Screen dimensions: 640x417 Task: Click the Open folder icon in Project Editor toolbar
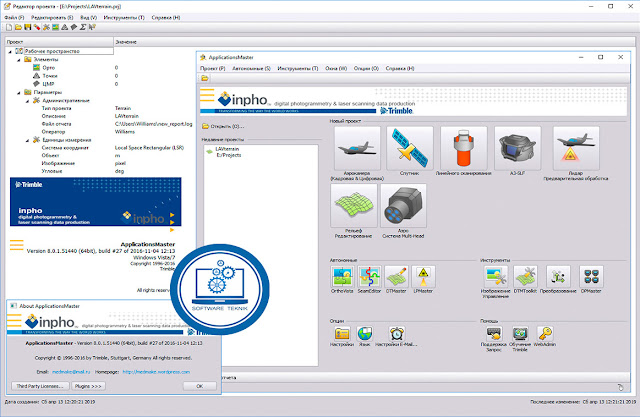click(18, 27)
